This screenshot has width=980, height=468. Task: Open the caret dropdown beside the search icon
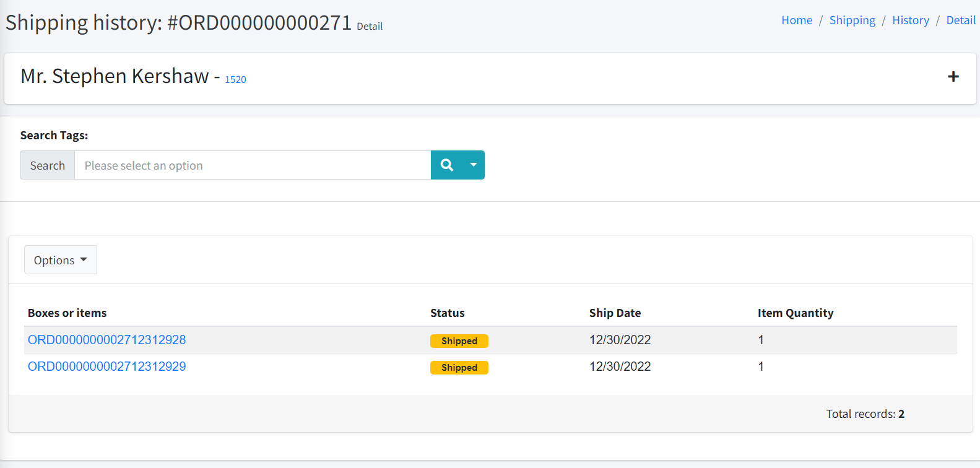tap(474, 165)
